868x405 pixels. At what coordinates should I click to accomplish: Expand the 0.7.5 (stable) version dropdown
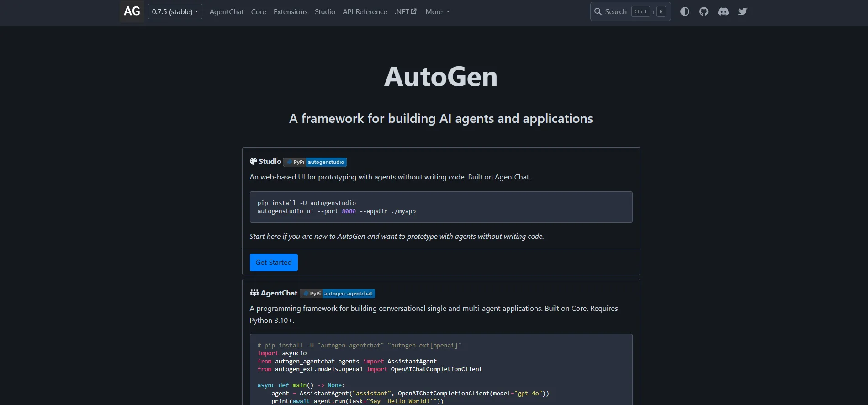click(175, 11)
